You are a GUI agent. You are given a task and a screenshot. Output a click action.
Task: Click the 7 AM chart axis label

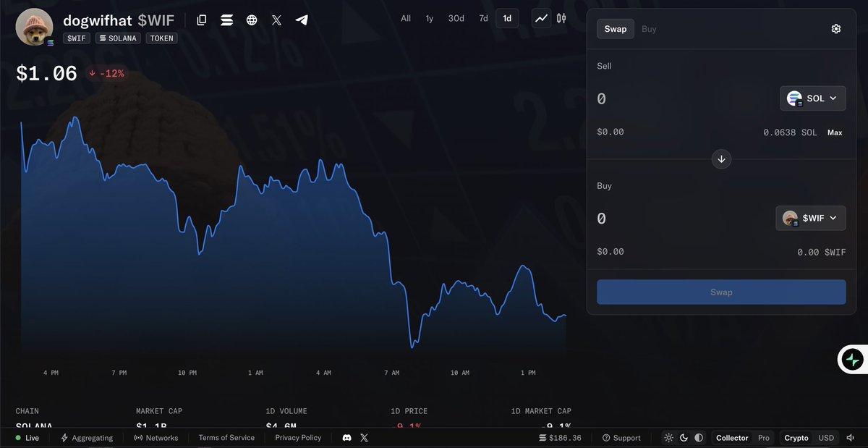pyautogui.click(x=391, y=373)
